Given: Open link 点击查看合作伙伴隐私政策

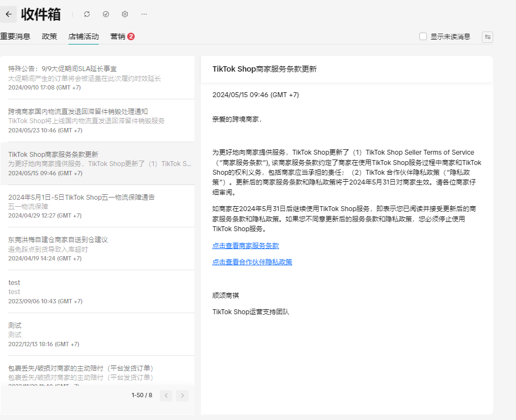Looking at the screenshot, I should pos(252,262).
